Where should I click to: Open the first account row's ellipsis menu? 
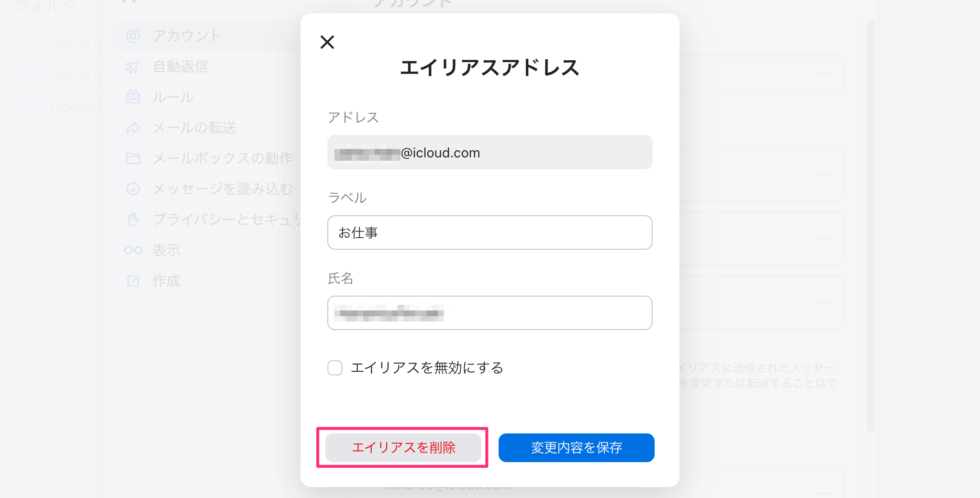824,73
